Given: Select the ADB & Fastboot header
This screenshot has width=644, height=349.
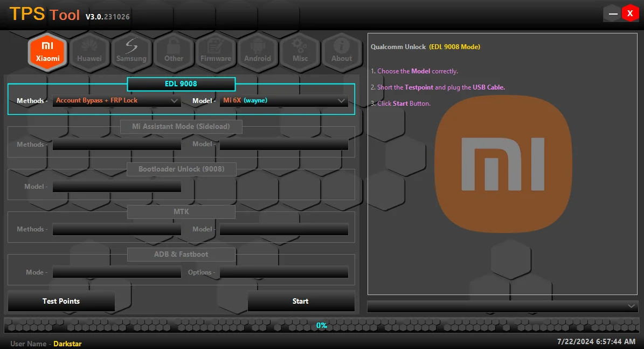Looking at the screenshot, I should tap(181, 255).
